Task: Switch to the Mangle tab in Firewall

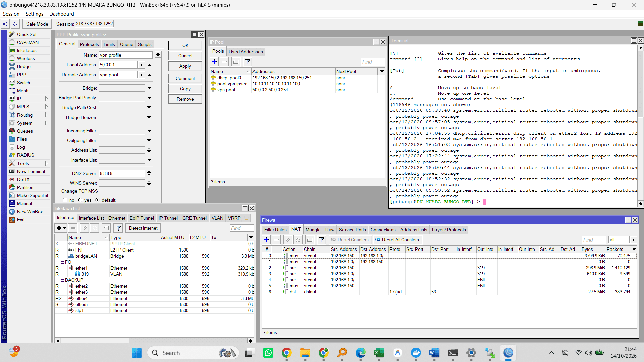Action: (313, 230)
